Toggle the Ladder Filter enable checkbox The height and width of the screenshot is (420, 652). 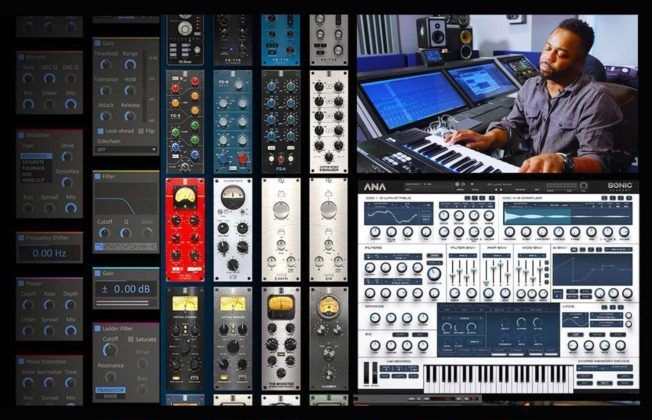click(x=98, y=329)
